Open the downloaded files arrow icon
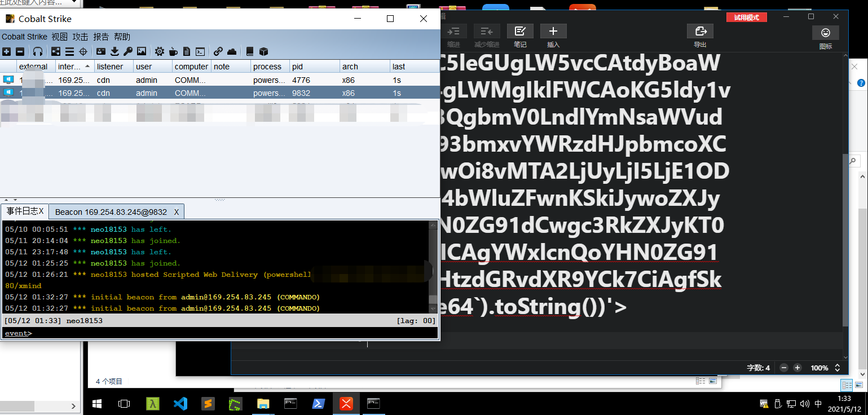868x415 pixels. point(114,51)
